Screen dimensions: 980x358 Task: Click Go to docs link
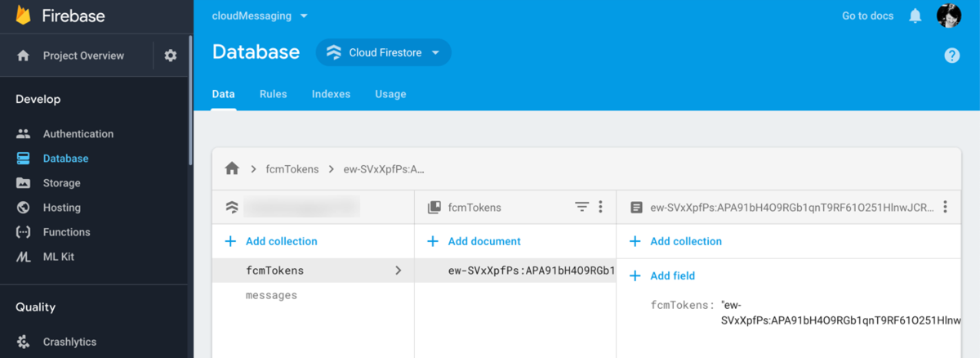[867, 16]
